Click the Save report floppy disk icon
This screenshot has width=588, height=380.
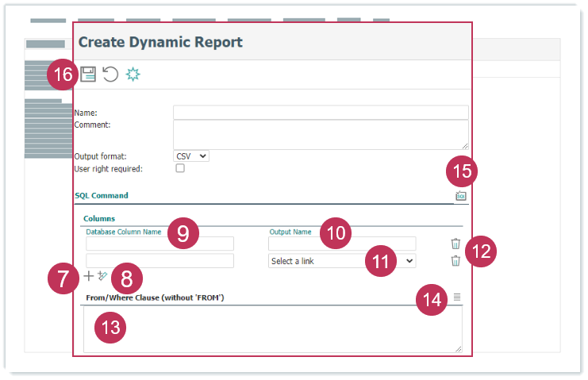[x=88, y=75]
